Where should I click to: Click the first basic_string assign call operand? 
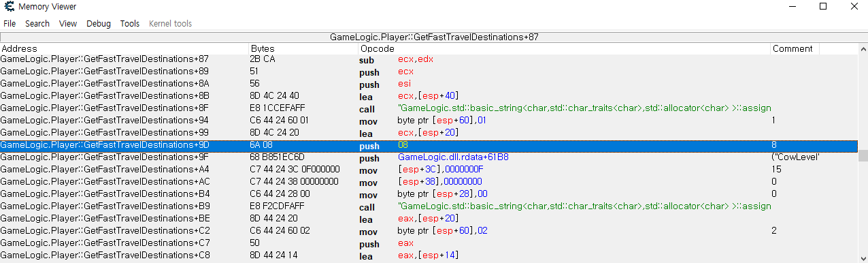[x=584, y=108]
